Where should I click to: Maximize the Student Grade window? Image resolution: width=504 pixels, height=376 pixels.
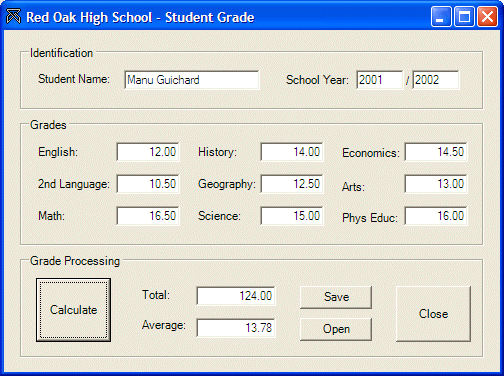(464, 16)
